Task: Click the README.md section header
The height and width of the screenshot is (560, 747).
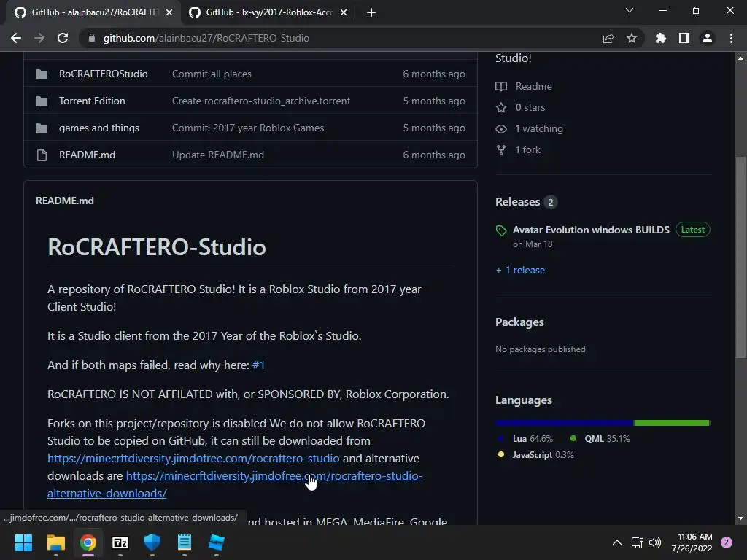Action: (x=65, y=201)
